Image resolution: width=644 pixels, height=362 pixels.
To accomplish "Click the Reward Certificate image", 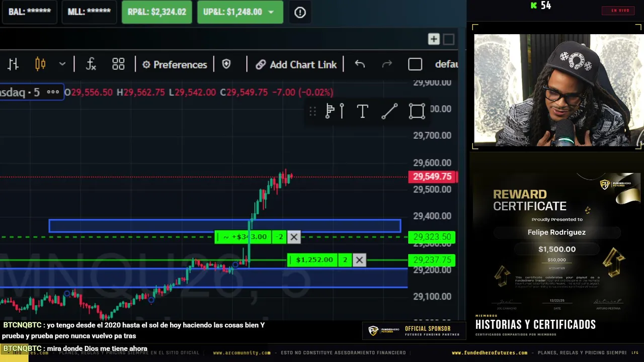I will coord(557,242).
